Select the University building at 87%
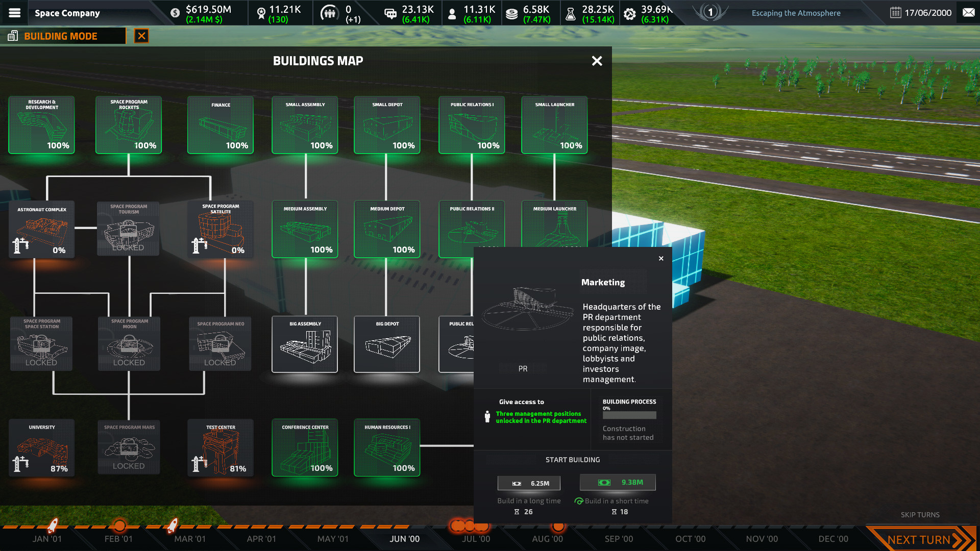This screenshot has width=980, height=551. point(41,447)
